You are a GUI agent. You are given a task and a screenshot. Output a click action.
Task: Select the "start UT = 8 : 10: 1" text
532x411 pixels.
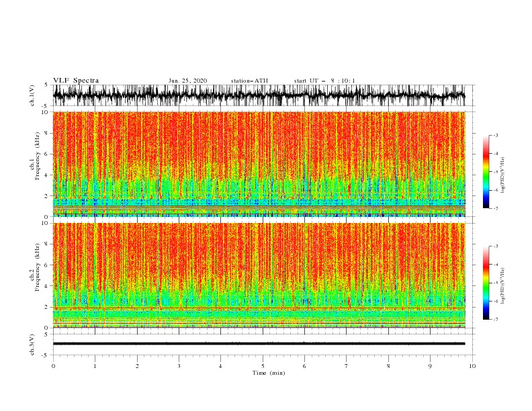pyautogui.click(x=324, y=81)
